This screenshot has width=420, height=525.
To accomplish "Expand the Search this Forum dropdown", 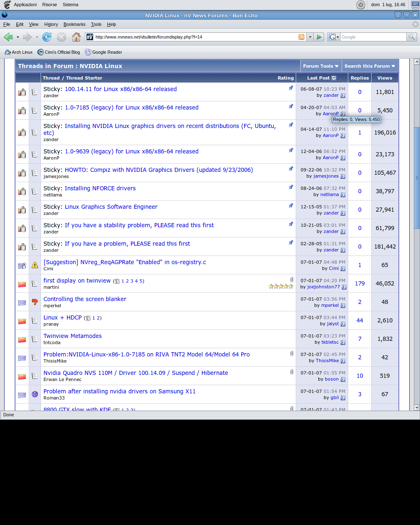I will click(x=370, y=66).
